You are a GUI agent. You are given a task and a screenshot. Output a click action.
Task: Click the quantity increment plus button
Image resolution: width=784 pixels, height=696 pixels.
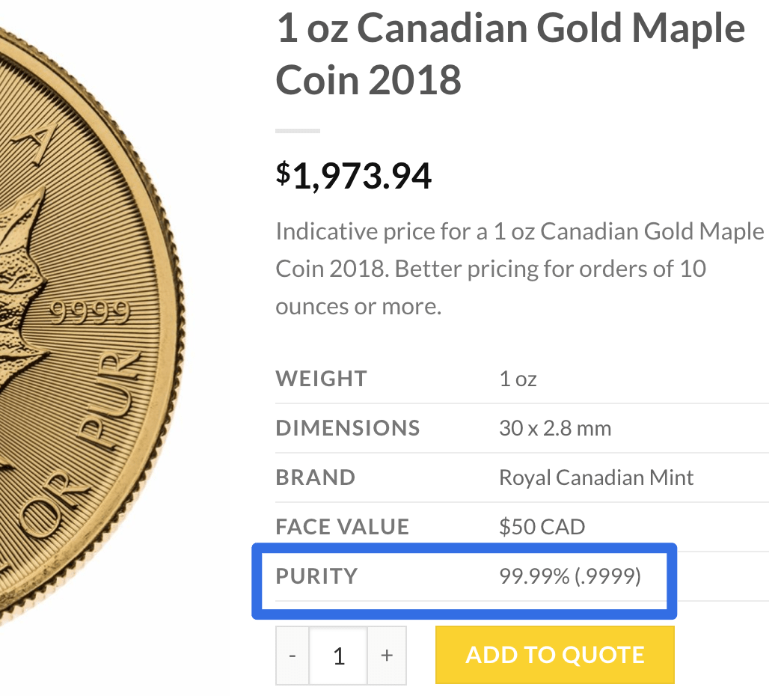point(386,655)
